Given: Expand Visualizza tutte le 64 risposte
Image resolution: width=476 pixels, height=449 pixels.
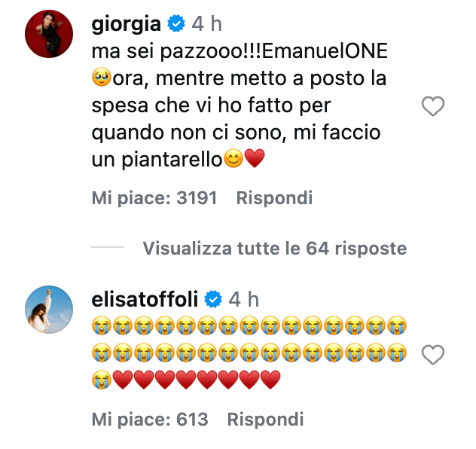Looking at the screenshot, I should (x=274, y=248).
